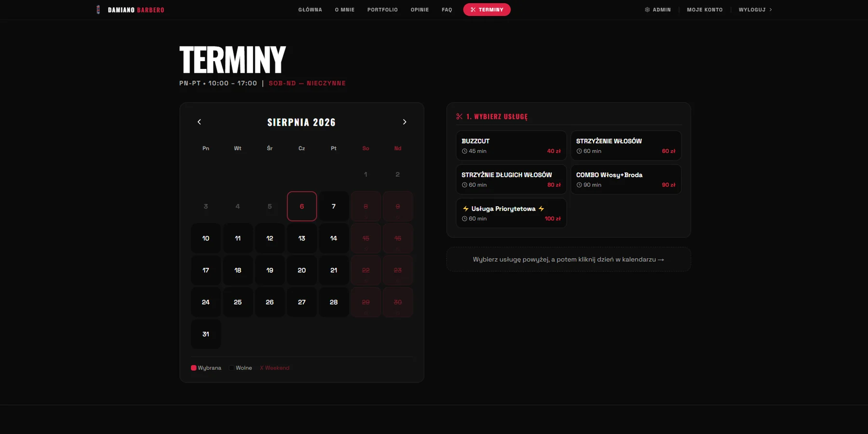Open the FAQ page
This screenshot has height=434, width=868.
pos(447,10)
